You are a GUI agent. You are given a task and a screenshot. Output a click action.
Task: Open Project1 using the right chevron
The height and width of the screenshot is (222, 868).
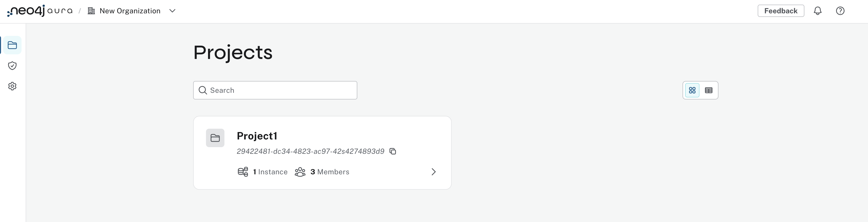click(x=433, y=172)
